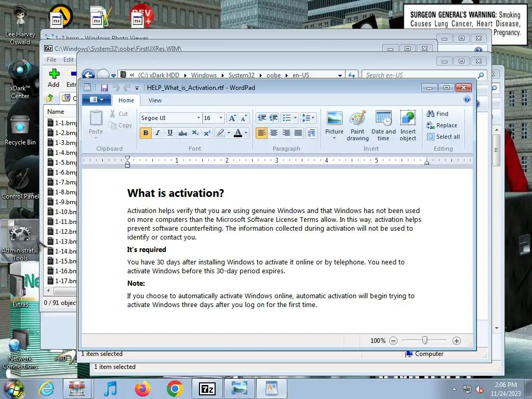Open Picture dropdown arrow
The height and width of the screenshot is (399, 532).
pos(334,138)
